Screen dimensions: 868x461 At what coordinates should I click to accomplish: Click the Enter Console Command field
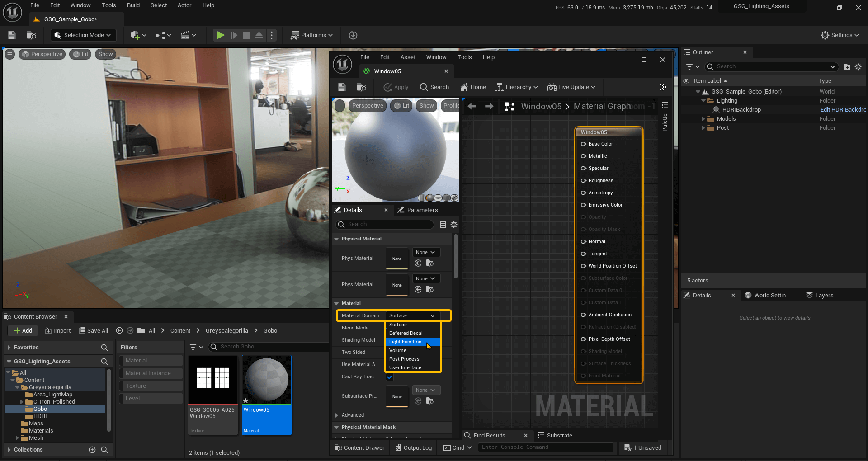(546, 447)
